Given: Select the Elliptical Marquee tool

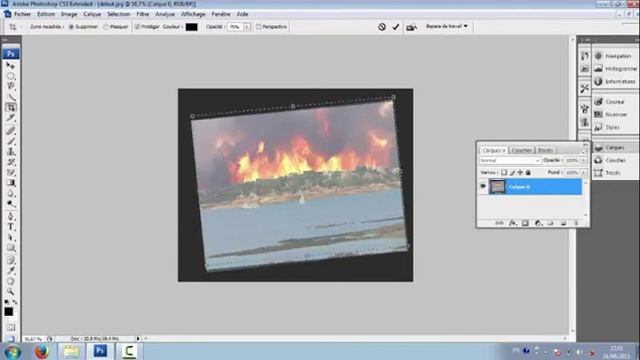Looking at the screenshot, I should tap(11, 76).
